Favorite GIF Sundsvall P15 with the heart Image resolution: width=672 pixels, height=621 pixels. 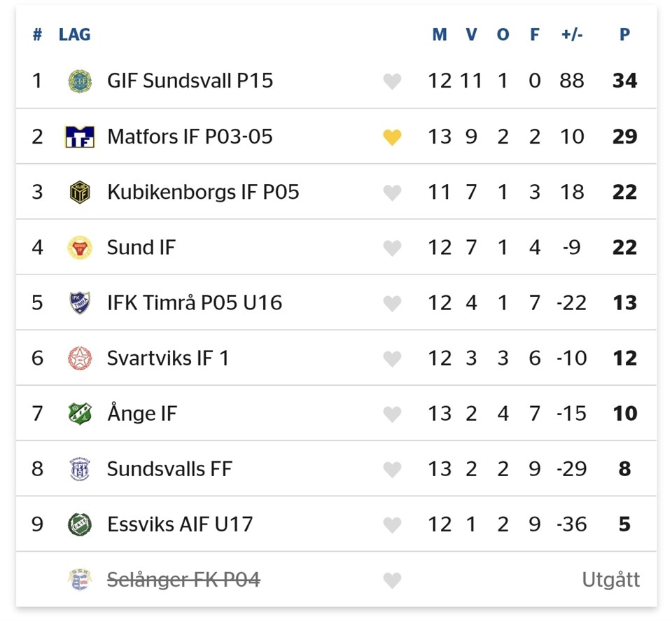pyautogui.click(x=392, y=82)
